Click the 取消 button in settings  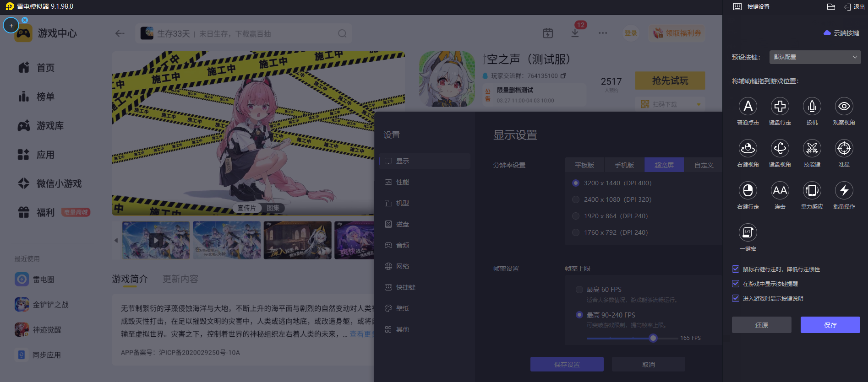pyautogui.click(x=649, y=365)
